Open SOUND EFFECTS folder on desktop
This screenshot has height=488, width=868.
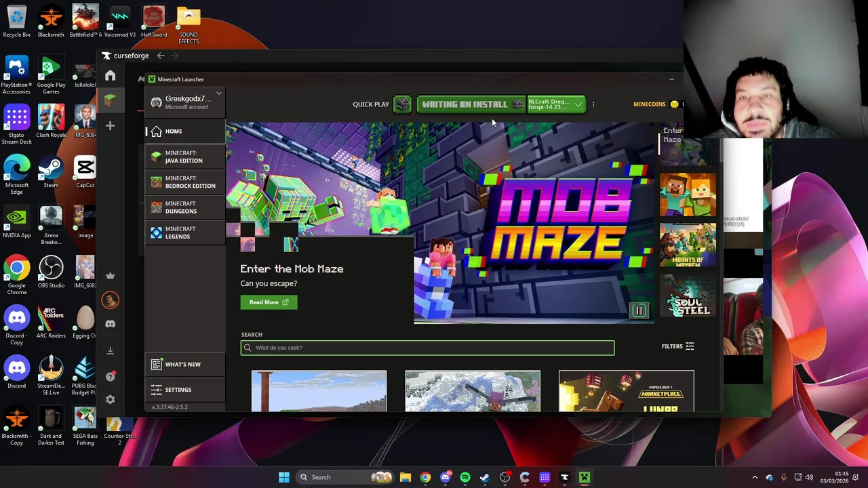[189, 25]
